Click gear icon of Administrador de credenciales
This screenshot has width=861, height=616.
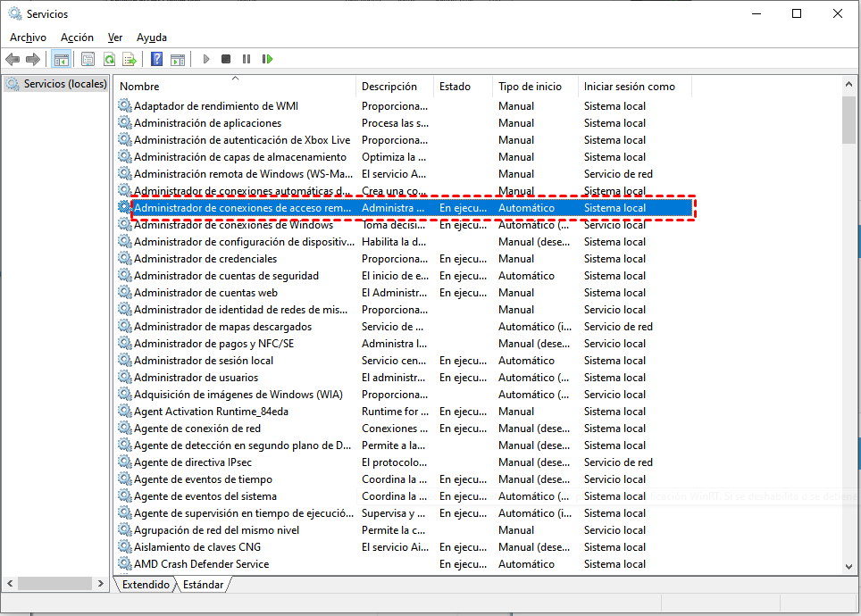point(125,258)
